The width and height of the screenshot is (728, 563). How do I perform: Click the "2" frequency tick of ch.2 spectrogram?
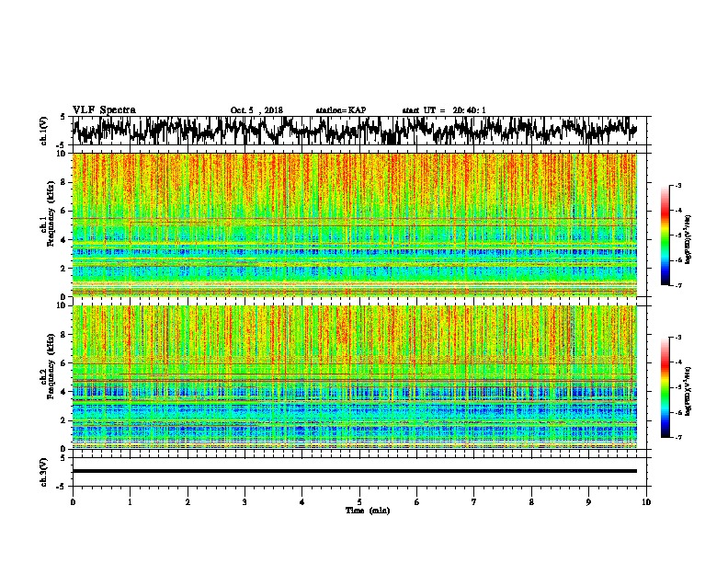pyautogui.click(x=63, y=419)
